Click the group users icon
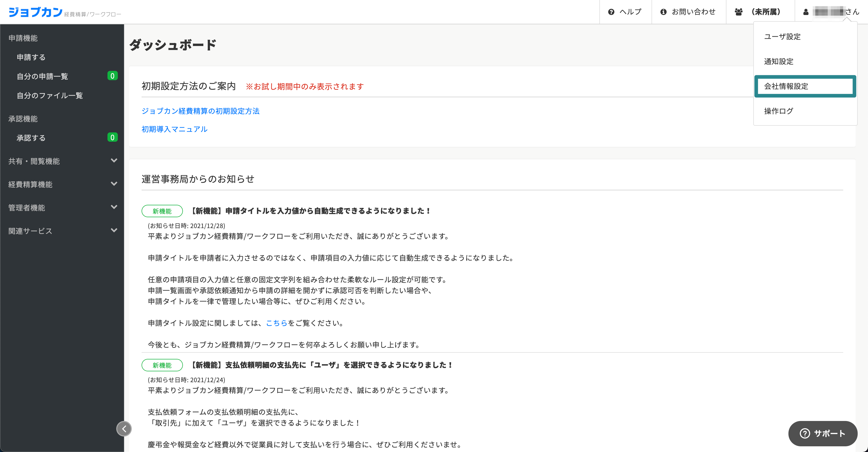The image size is (868, 452). (x=739, y=12)
